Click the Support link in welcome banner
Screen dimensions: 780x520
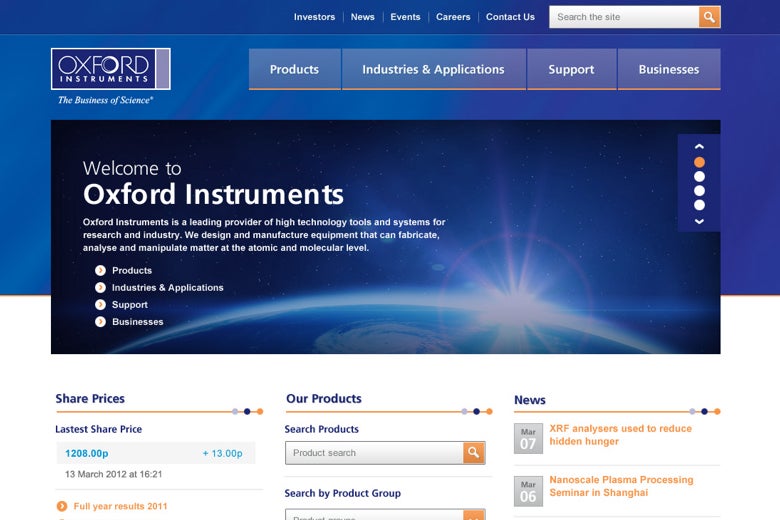coord(130,305)
